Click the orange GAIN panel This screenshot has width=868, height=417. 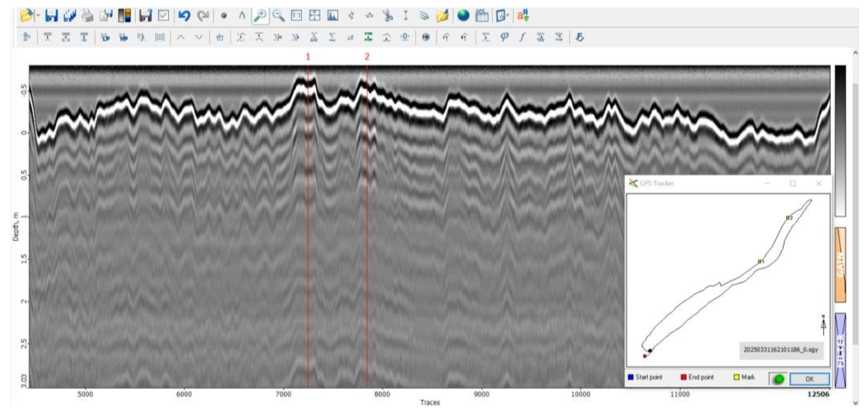click(840, 265)
